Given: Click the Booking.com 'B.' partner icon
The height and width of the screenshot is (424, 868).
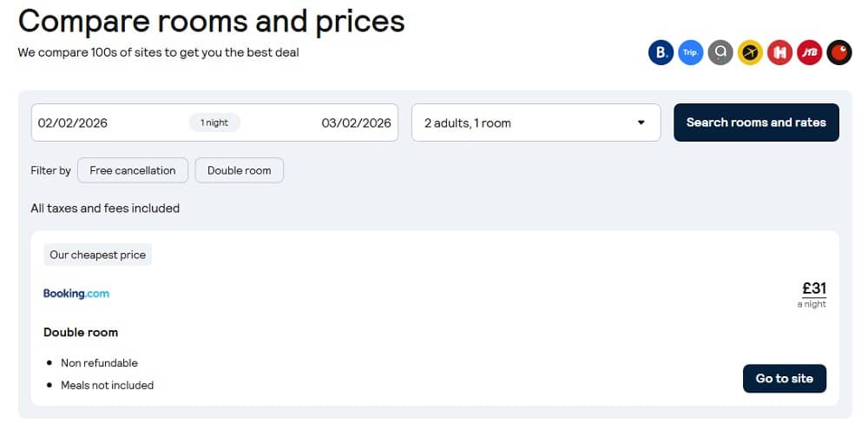Looking at the screenshot, I should click(x=661, y=53).
